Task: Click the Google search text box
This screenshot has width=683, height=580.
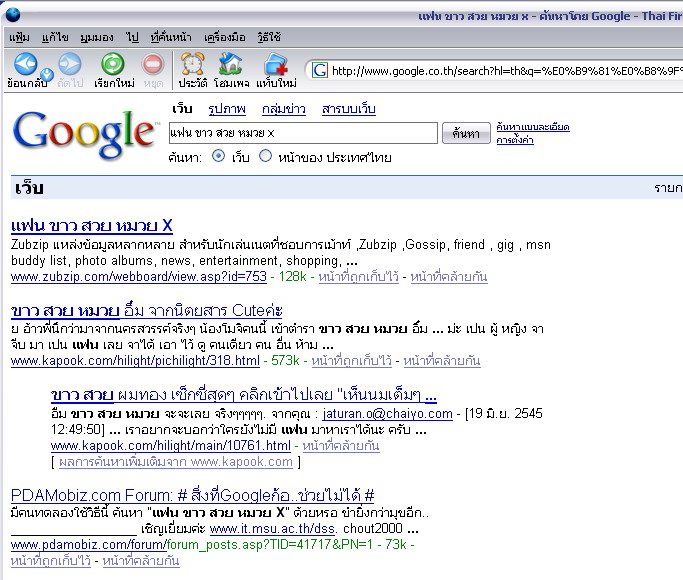Action: point(303,133)
